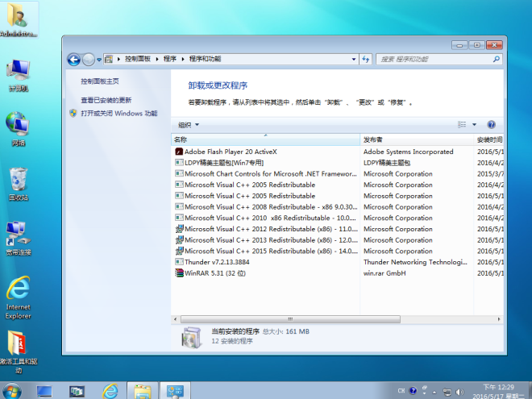Select Adobe Flash Player 20 ActiveX icon

pos(179,152)
